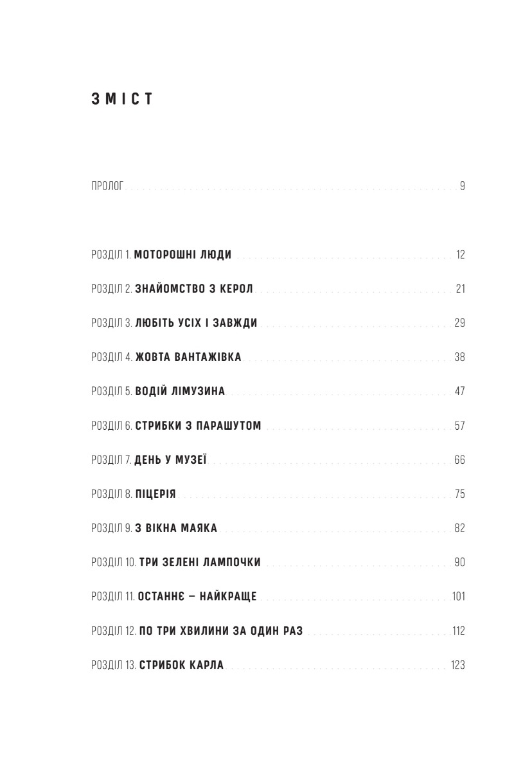
Task: Click page number 66
Action: (x=459, y=460)
